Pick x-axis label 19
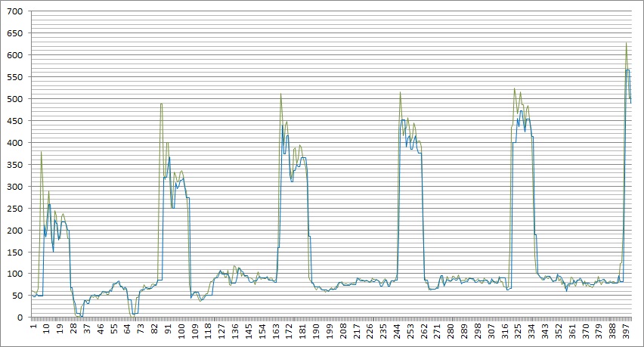 60,329
